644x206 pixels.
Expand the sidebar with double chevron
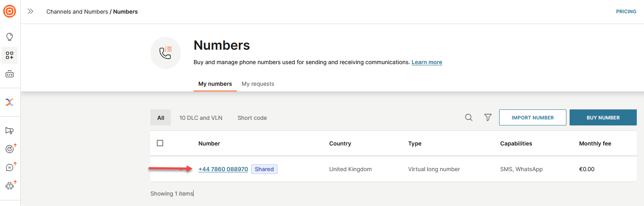tap(30, 11)
